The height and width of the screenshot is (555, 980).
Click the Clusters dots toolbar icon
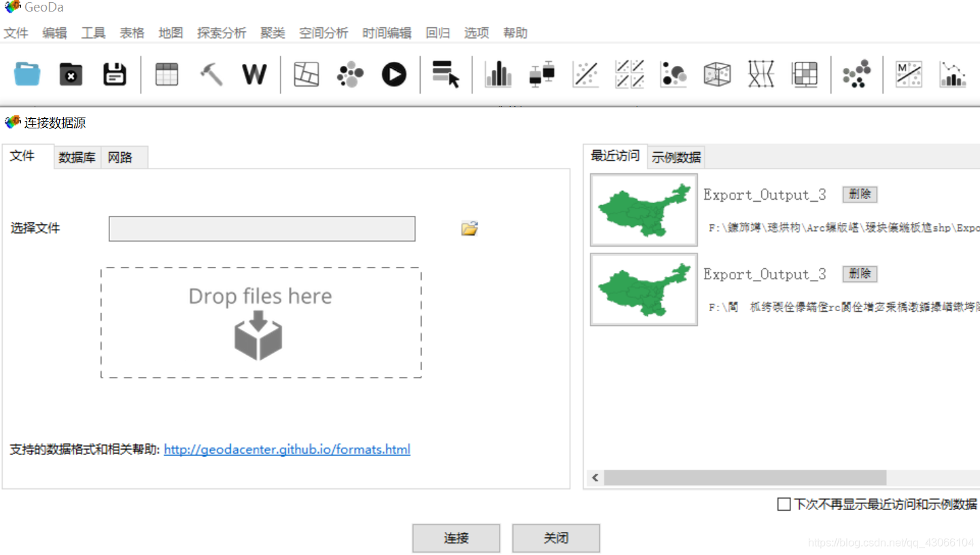coord(351,74)
